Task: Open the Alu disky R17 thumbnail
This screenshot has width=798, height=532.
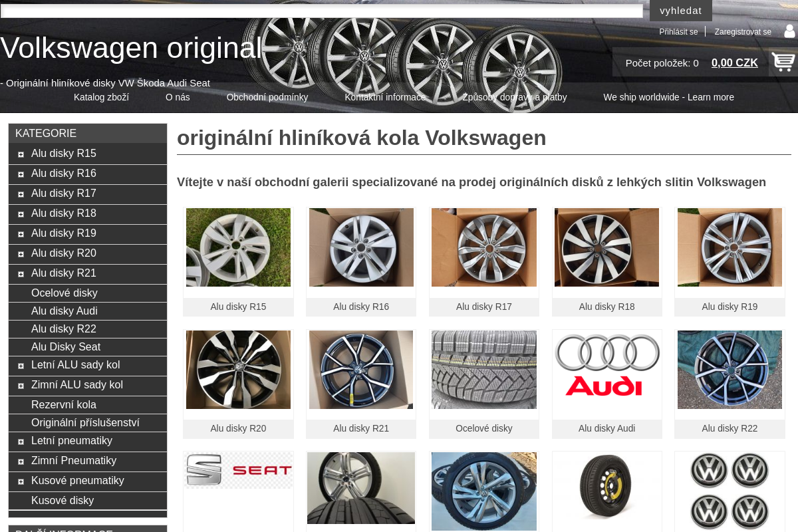Action: tap(483, 247)
